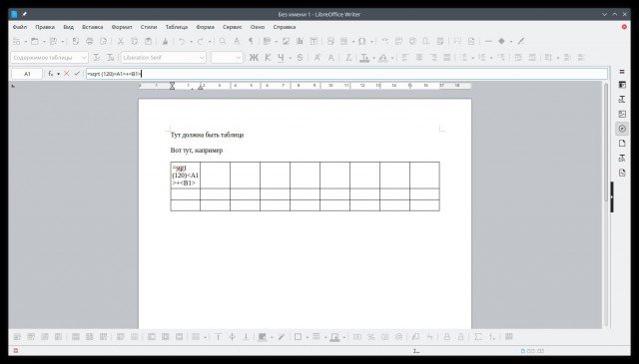This screenshot has height=364, width=639.
Task: Open sidebar Gallery image icon
Action: [x=622, y=114]
